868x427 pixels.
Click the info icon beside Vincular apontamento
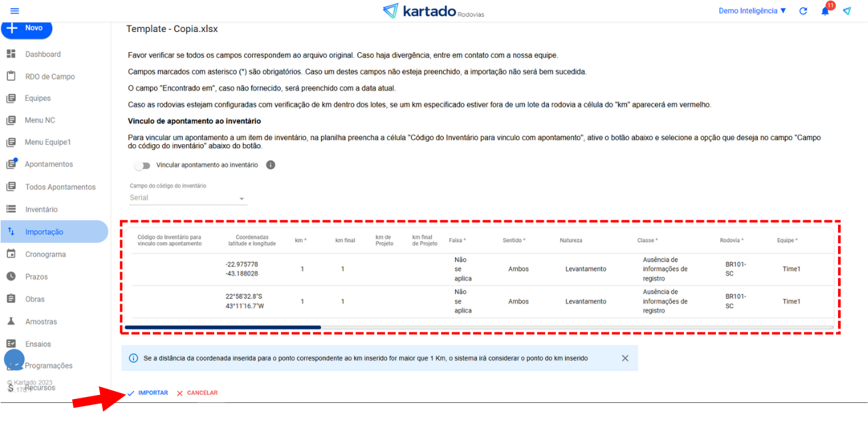[x=271, y=165]
